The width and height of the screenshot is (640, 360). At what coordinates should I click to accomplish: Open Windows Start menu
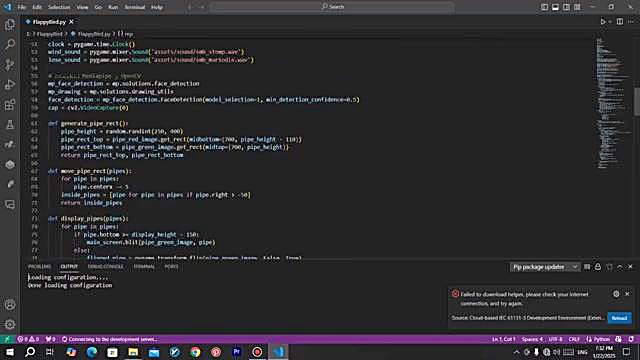click(x=10, y=352)
